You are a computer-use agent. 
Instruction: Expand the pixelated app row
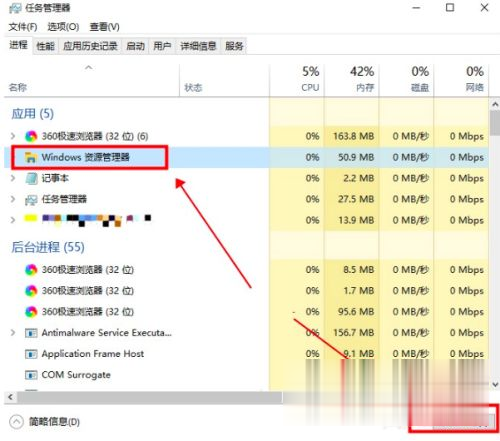point(13,220)
